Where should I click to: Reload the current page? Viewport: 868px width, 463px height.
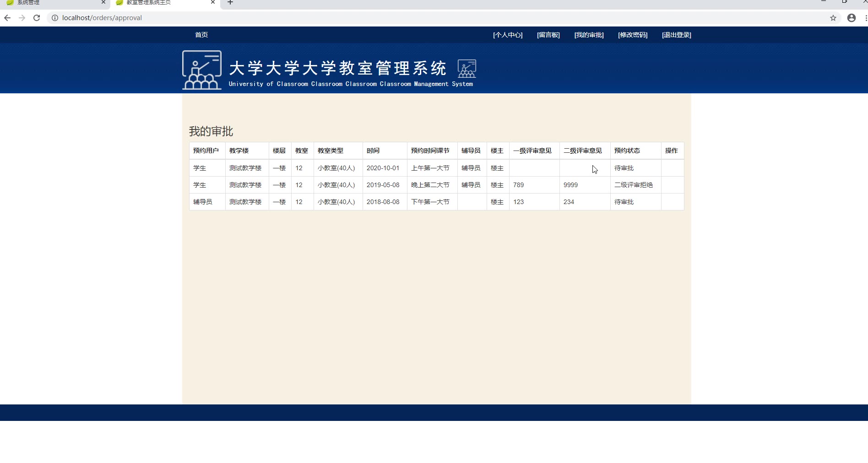37,18
